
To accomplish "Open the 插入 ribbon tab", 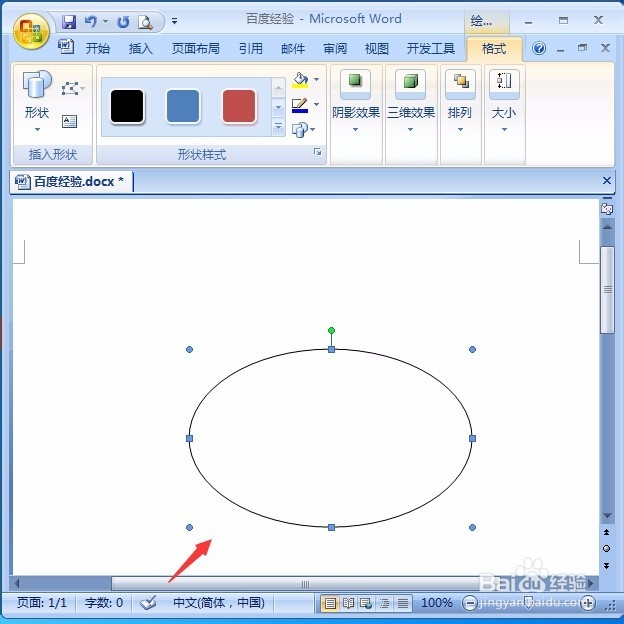I will (140, 49).
